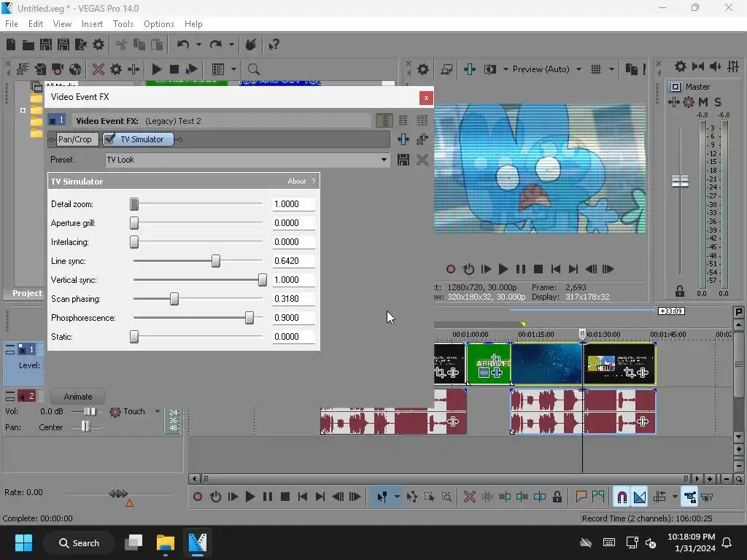Click the Scan phasing slider handle
The image size is (747, 560).
174,298
